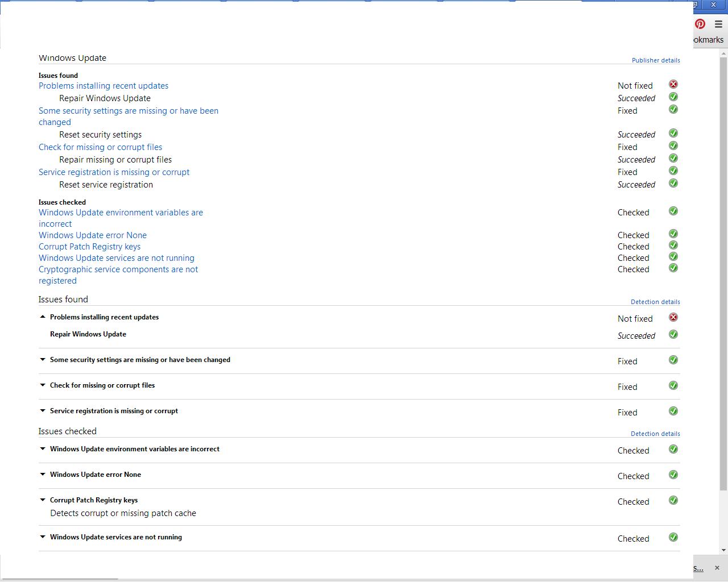Click Problems installing recent updates blue link

pos(104,86)
